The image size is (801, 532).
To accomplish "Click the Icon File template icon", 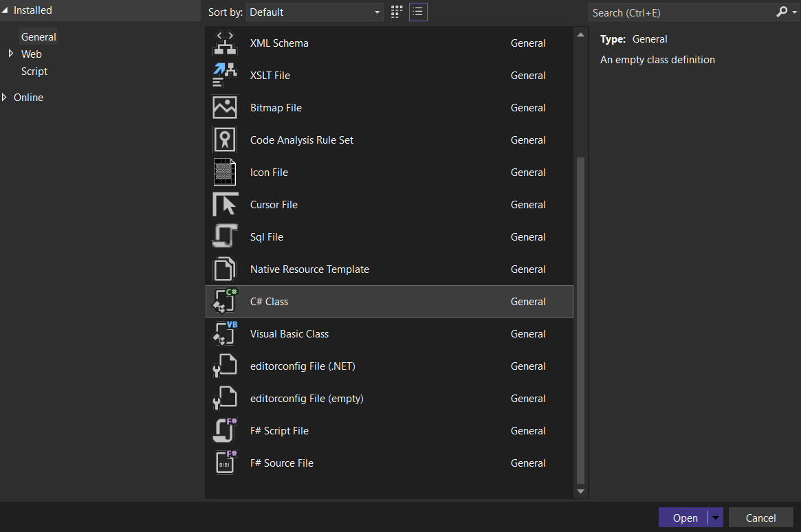I will click(x=225, y=172).
